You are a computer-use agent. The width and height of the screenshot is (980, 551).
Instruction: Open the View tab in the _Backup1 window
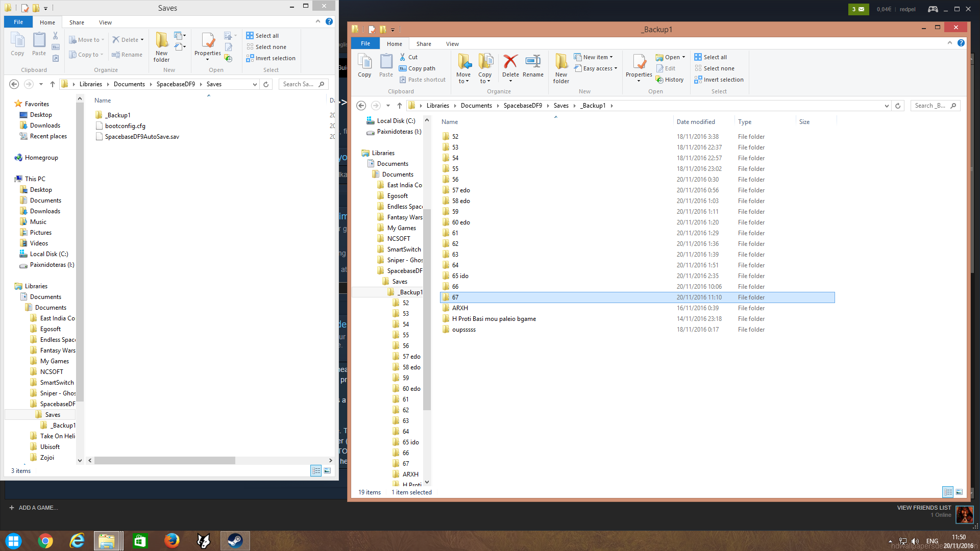pos(452,44)
